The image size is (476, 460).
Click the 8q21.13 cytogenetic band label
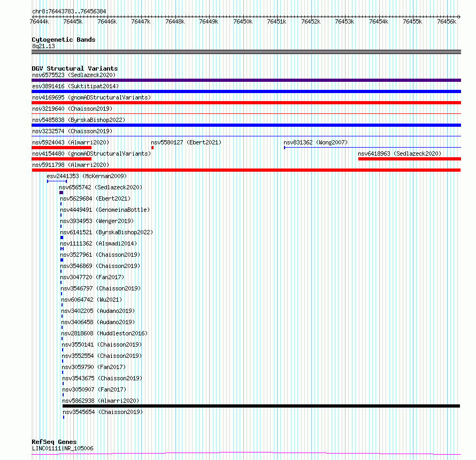coord(43,46)
